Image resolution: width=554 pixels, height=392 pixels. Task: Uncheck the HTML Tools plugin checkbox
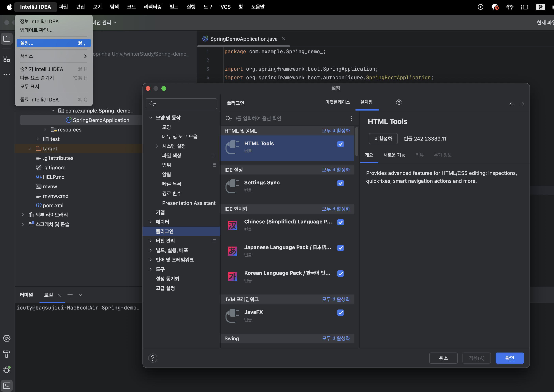[341, 144]
